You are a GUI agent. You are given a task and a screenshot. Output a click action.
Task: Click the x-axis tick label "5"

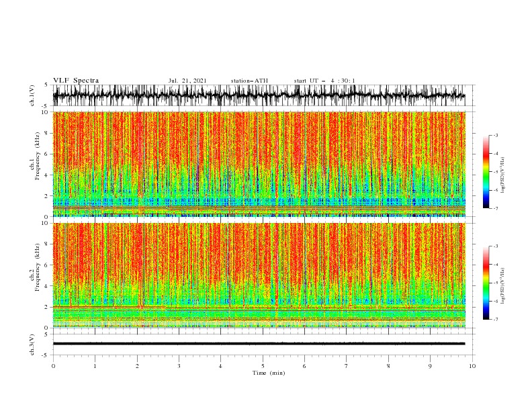click(263, 366)
